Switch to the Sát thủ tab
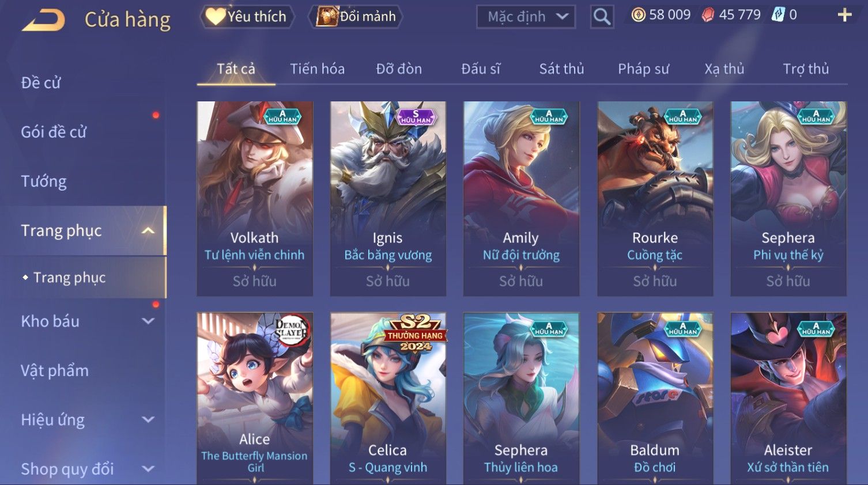Screen dimensions: 868x485 click(561, 69)
